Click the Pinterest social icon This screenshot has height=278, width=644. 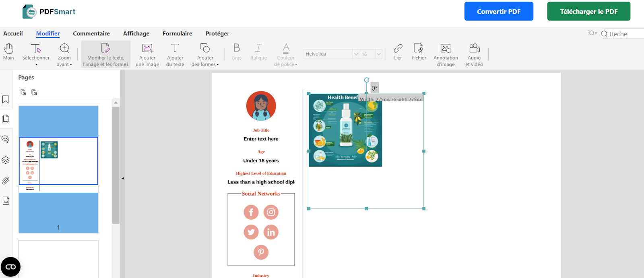[261, 252]
